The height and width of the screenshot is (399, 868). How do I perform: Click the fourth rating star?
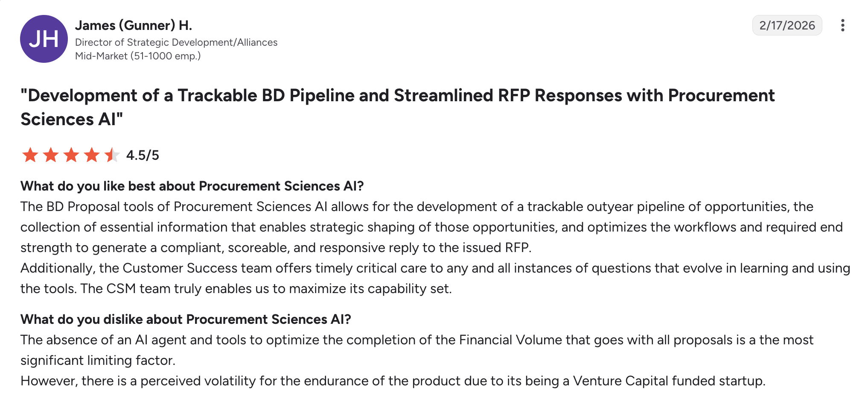(92, 155)
